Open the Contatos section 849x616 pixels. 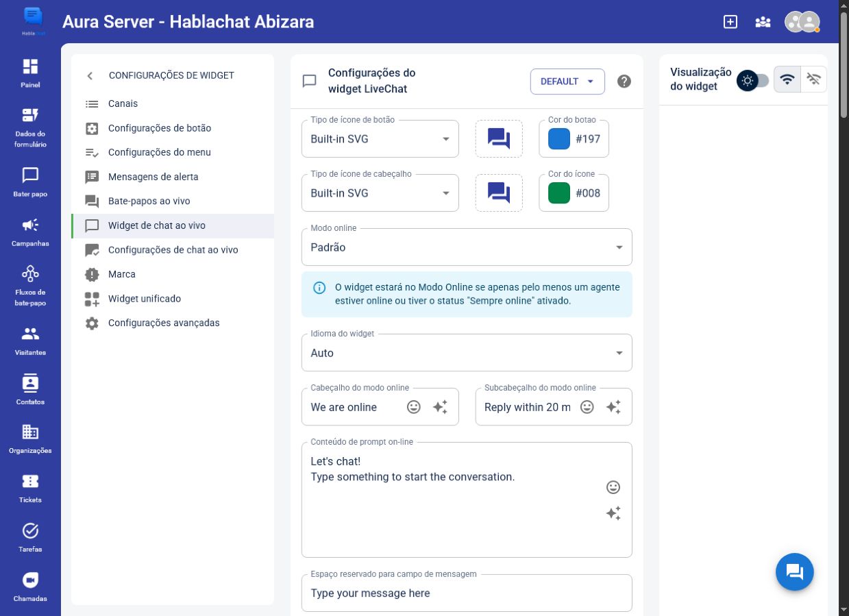pyautogui.click(x=30, y=390)
